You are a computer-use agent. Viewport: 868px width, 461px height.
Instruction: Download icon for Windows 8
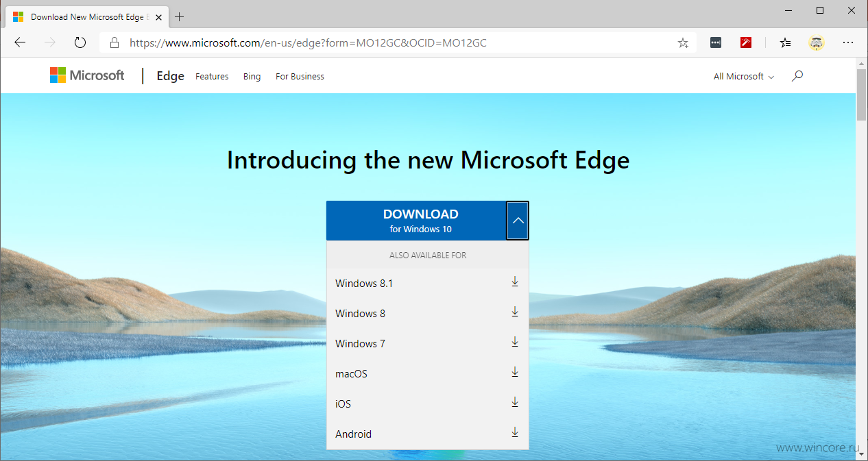click(515, 312)
